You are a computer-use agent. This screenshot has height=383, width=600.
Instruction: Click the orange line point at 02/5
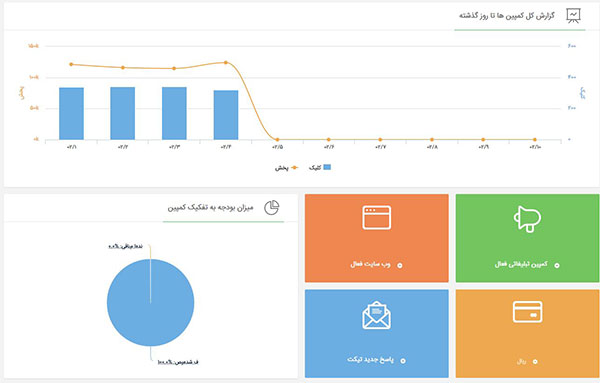277,140
